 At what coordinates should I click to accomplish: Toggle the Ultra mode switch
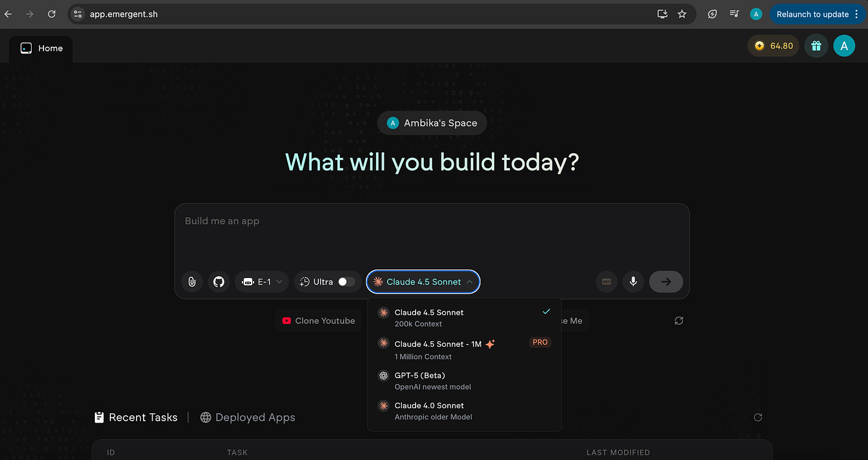point(346,282)
